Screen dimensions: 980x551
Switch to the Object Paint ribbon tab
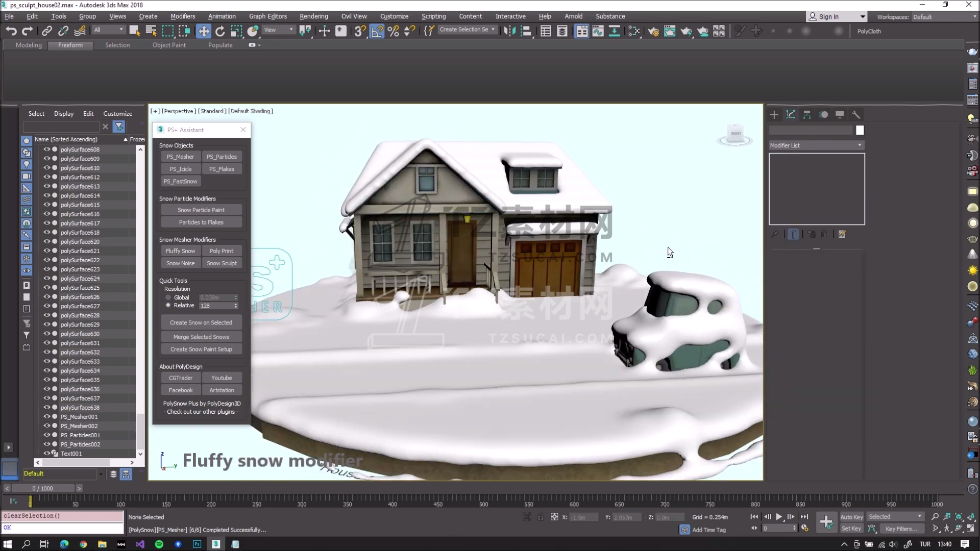coord(169,45)
